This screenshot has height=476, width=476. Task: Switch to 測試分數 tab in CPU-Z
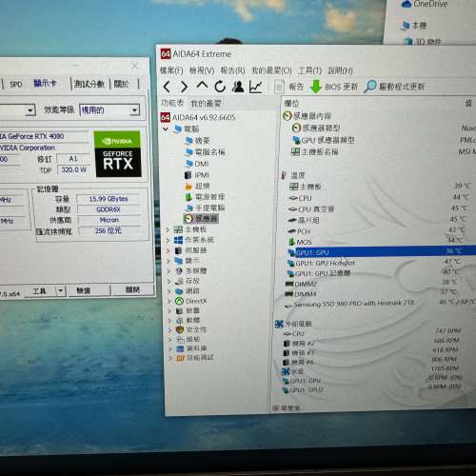(89, 84)
